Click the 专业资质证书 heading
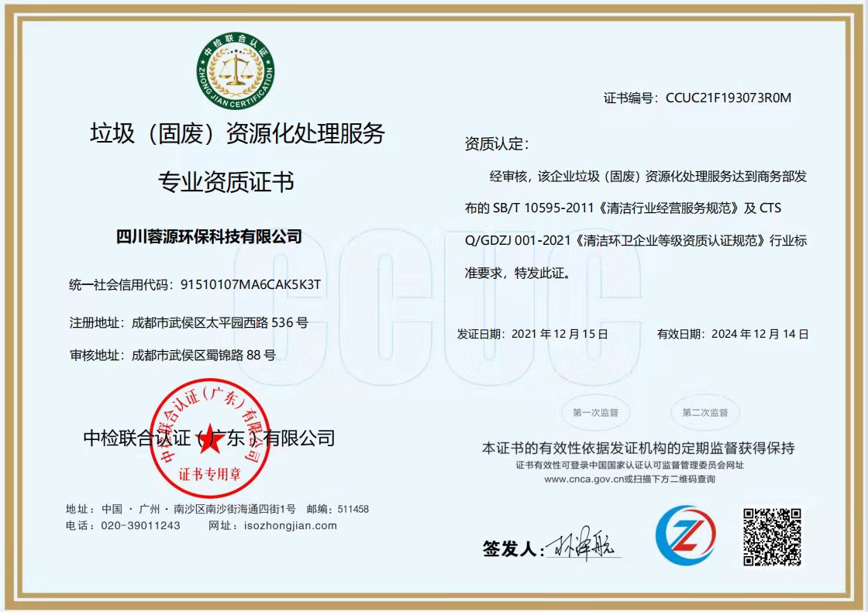868x612 pixels. [x=226, y=182]
